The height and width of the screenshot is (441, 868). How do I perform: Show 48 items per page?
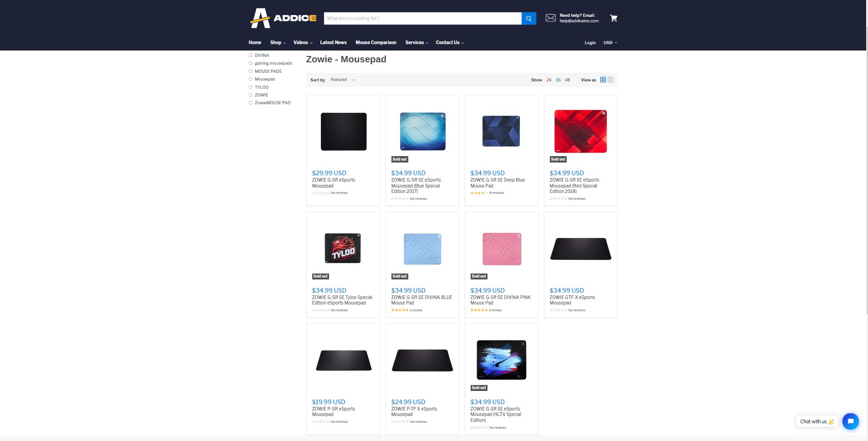568,80
